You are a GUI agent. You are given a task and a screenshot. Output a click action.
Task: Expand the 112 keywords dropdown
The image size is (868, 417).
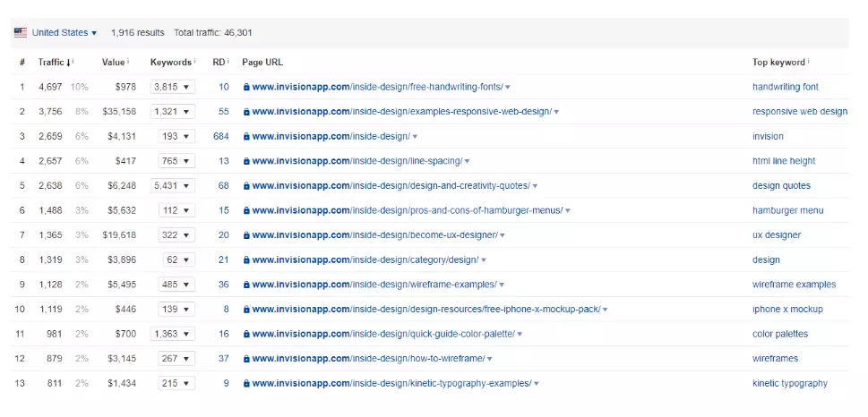[176, 210]
